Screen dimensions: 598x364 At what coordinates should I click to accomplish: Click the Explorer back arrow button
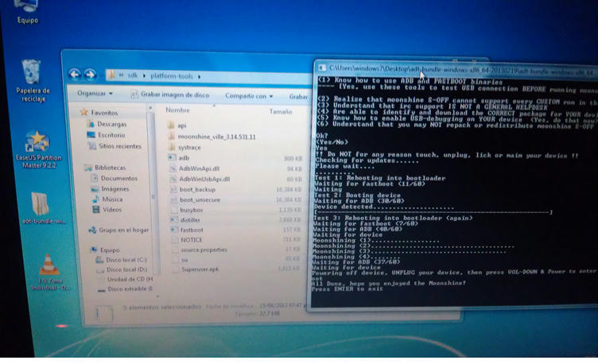click(x=75, y=75)
